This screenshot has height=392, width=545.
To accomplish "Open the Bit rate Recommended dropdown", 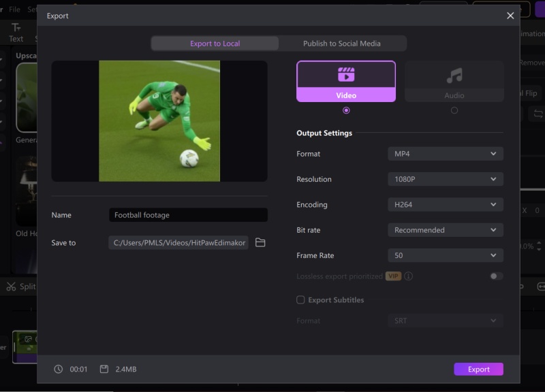I will click(x=446, y=230).
